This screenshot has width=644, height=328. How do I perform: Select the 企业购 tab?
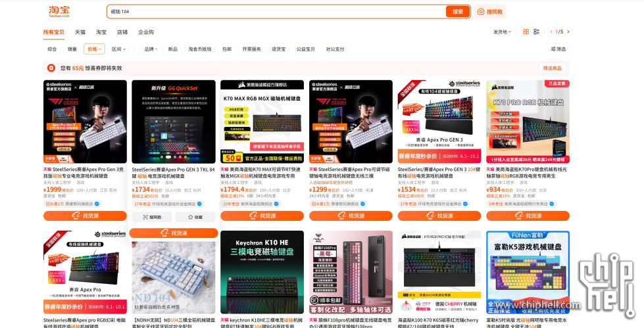click(x=146, y=32)
